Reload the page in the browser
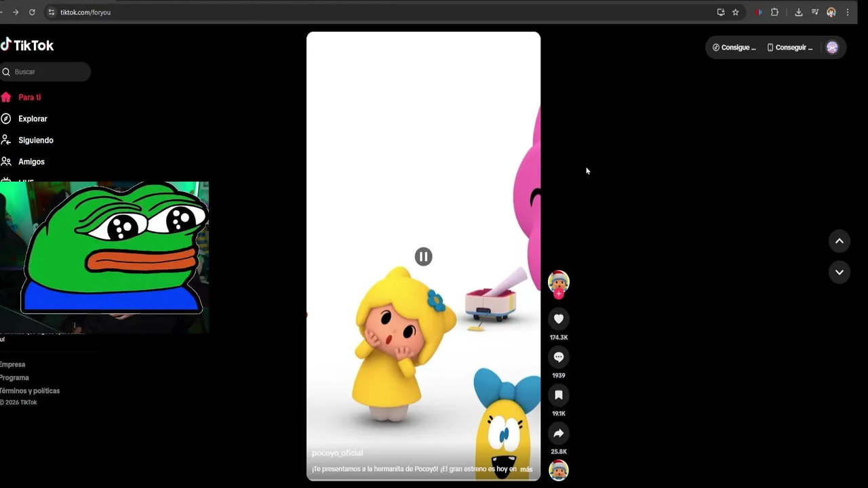The height and width of the screenshot is (488, 868). coord(32,12)
